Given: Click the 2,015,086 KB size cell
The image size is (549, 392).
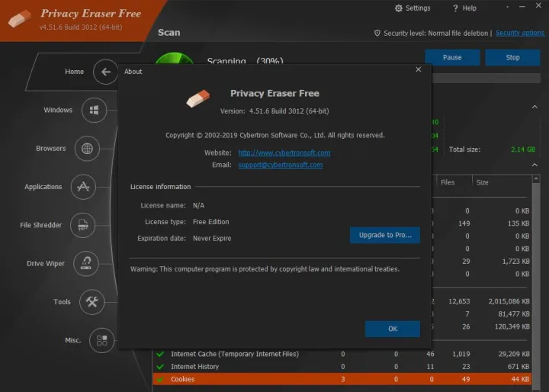Looking at the screenshot, I should pos(509,301).
